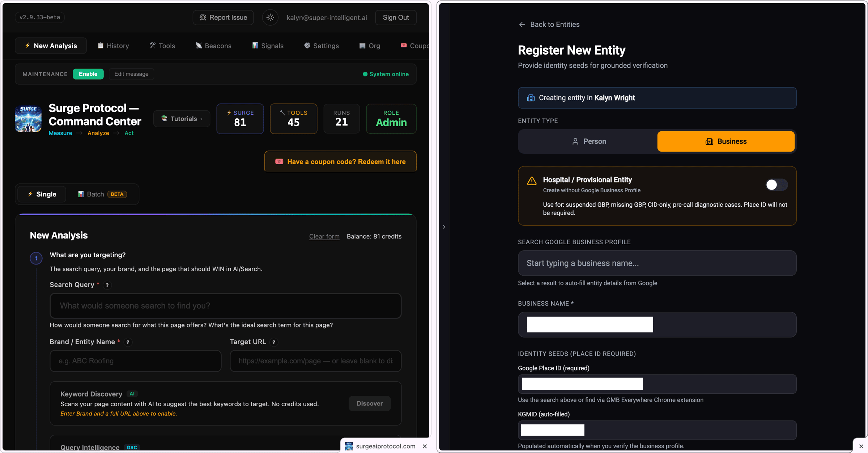Viewport: 868px width, 453px height.
Task: Open the Org tab
Action: tap(370, 46)
